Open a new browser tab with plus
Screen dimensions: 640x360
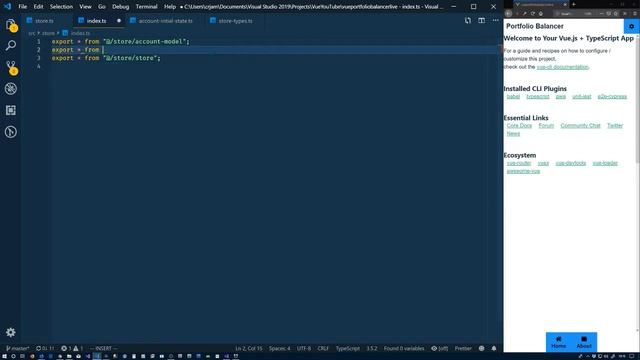pos(573,4)
